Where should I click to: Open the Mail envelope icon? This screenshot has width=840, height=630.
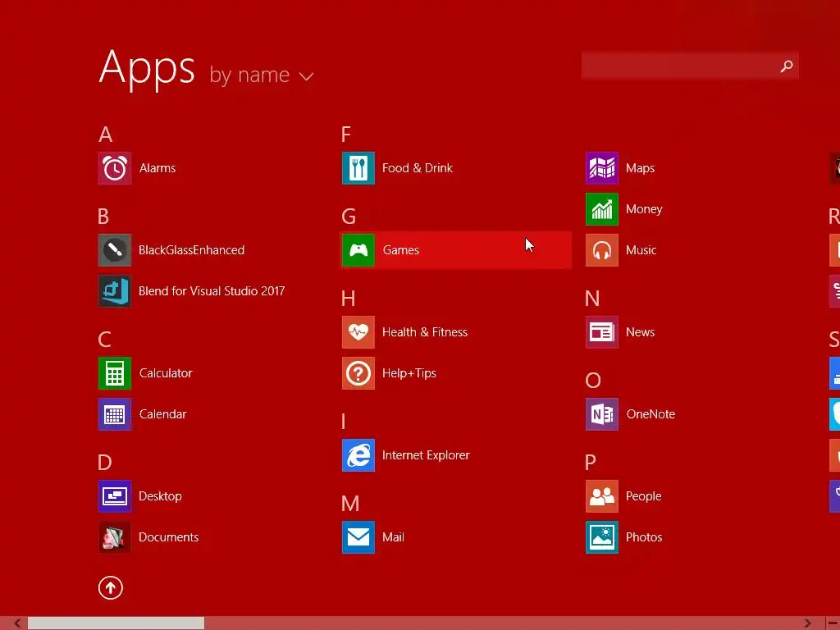pos(358,537)
